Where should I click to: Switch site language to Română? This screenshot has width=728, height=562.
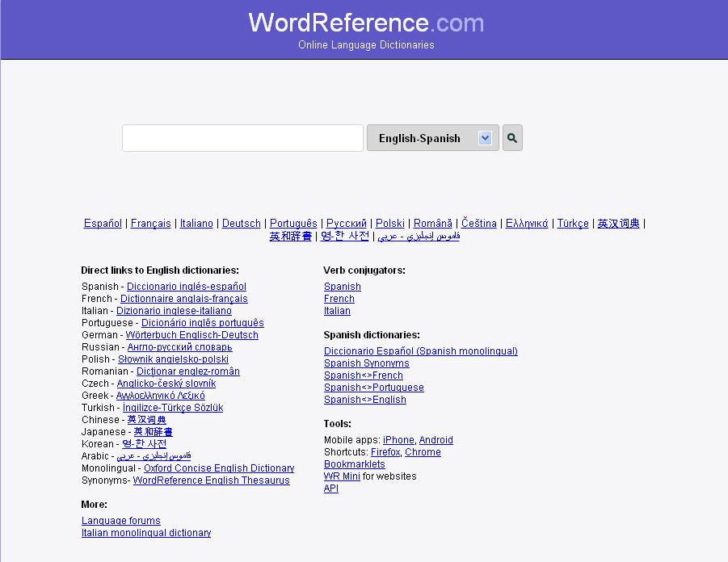433,223
